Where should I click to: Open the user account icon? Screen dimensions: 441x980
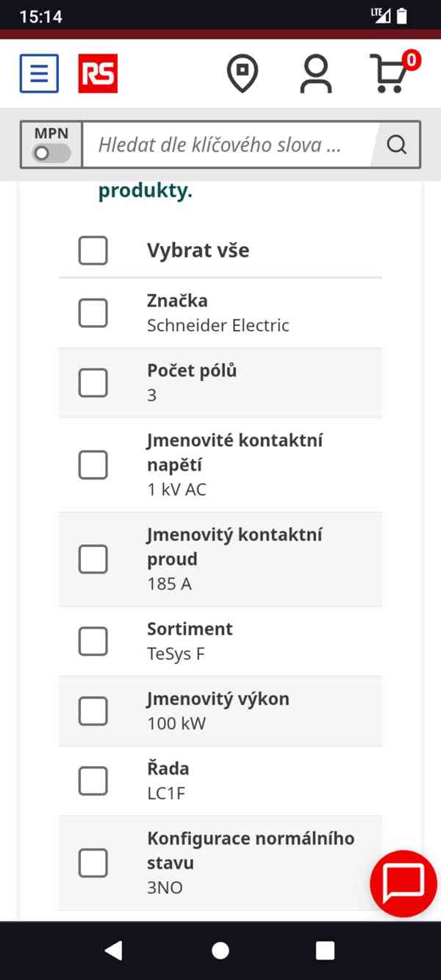coord(316,74)
